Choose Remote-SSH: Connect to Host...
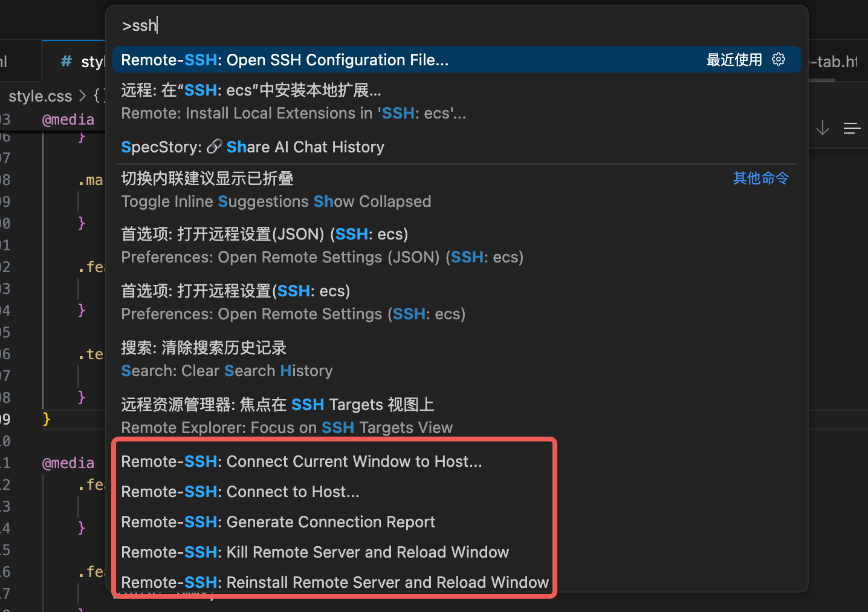This screenshot has width=868, height=612. coord(456,492)
